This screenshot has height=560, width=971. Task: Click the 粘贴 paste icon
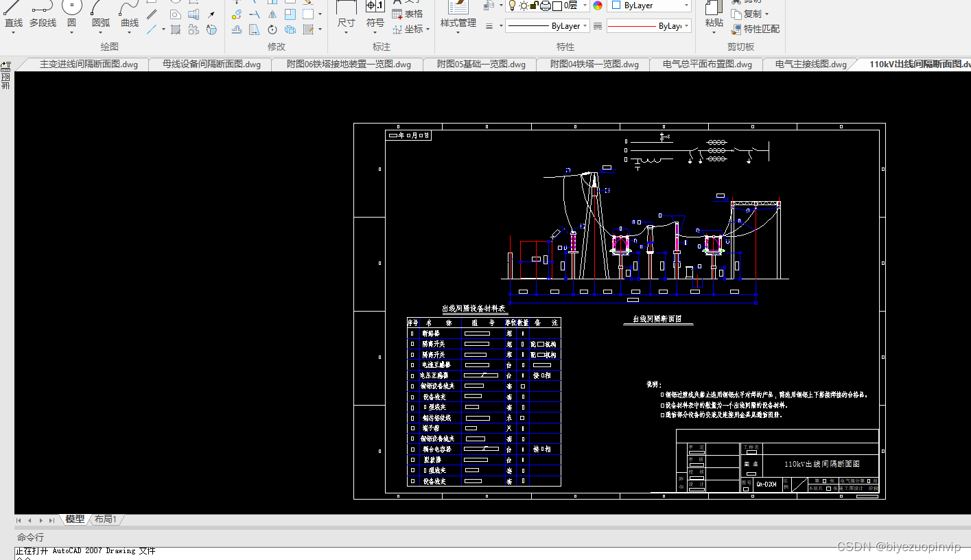pos(714,15)
